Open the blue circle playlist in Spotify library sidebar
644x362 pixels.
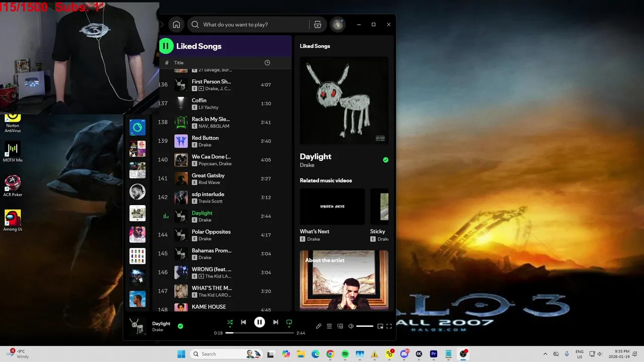[137, 127]
